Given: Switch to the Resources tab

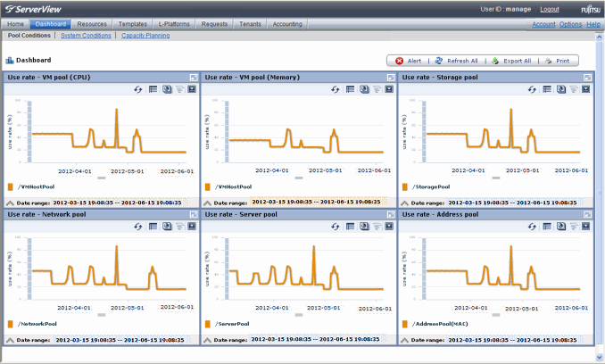Looking at the screenshot, I should pos(91,24).
